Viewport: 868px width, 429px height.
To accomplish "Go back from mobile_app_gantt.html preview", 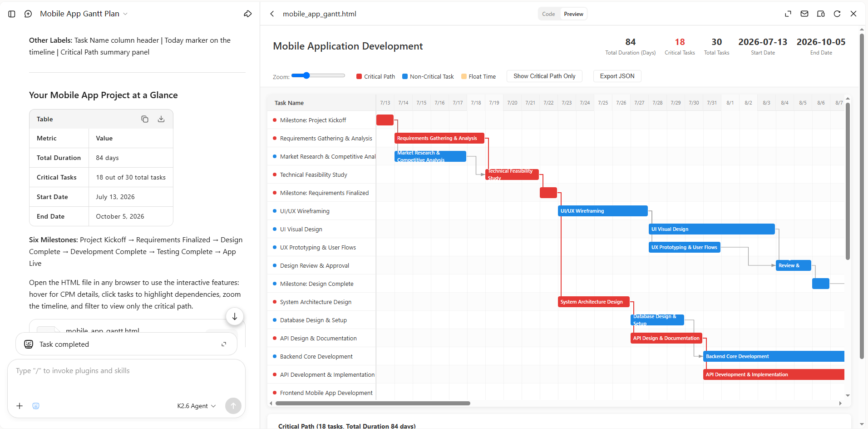I will (x=272, y=14).
